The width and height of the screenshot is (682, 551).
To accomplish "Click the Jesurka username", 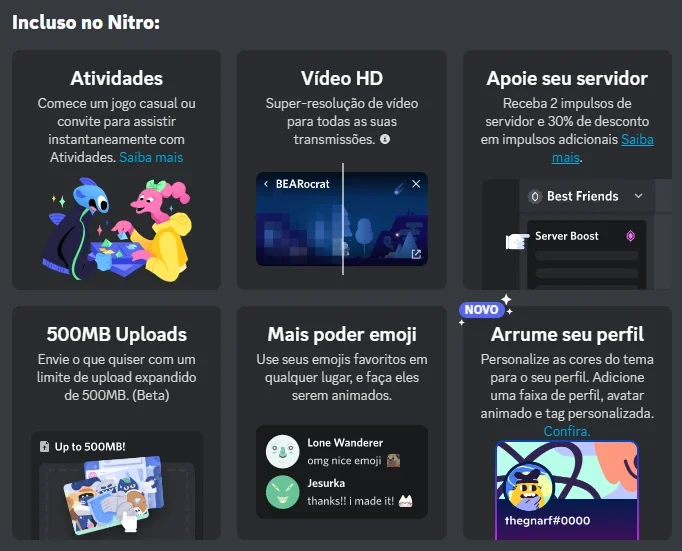I will coord(326,483).
